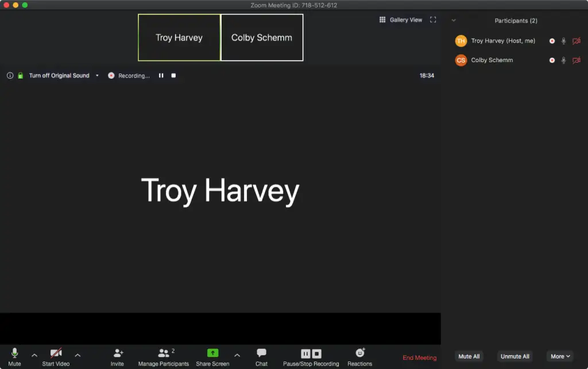Open the Chat bubble icon
This screenshot has height=369, width=588.
coord(261,353)
